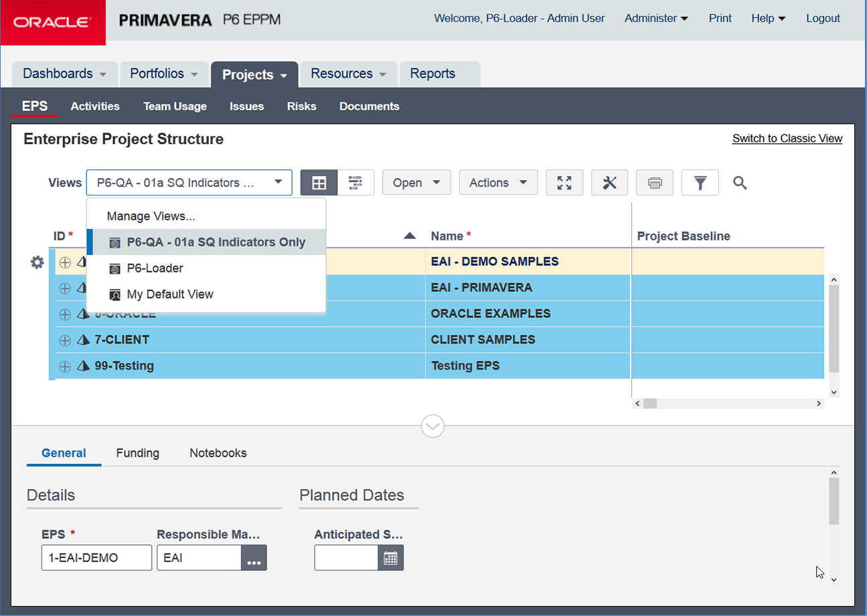Open the Open dropdown button
Screen dimensions: 867x616
point(416,183)
